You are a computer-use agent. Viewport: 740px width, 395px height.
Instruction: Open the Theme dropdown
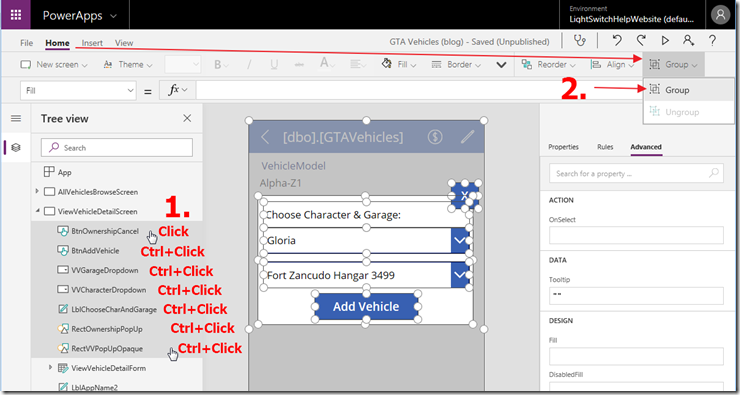[x=127, y=65]
